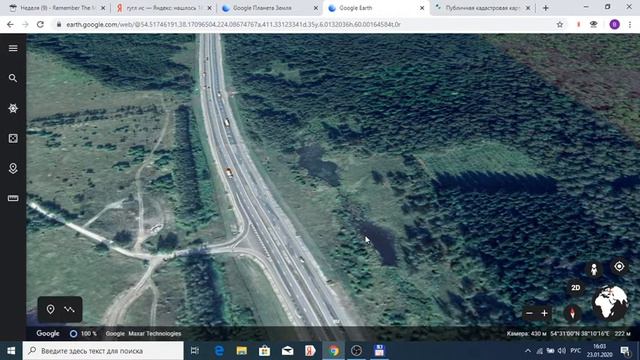
Task: Select the active Google Earth tab
Action: 376,8
